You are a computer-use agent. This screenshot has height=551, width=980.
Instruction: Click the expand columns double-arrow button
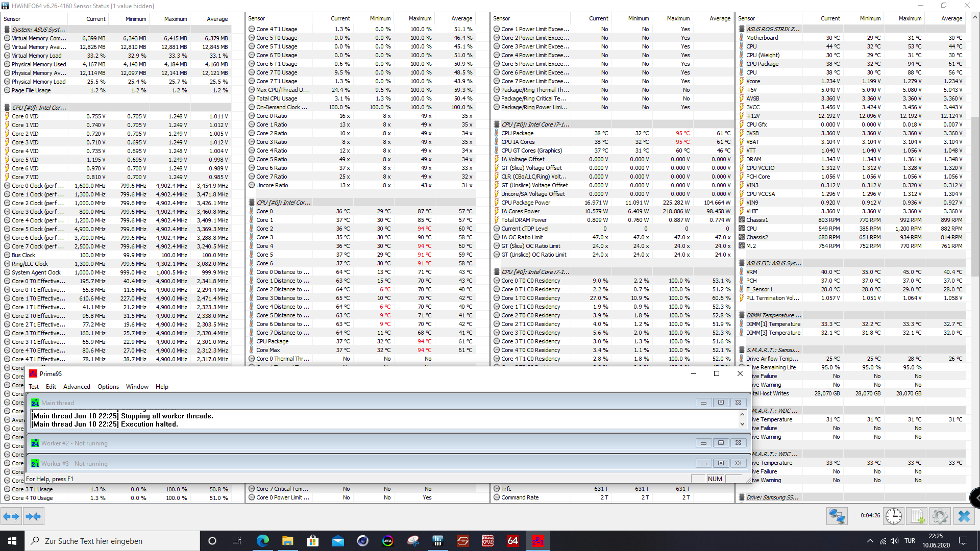pos(11,516)
